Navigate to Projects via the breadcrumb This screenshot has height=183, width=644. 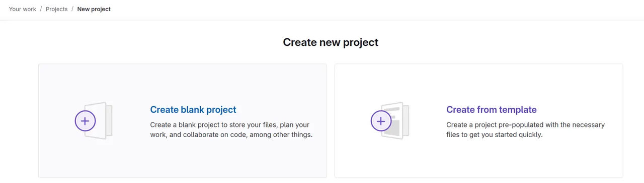pyautogui.click(x=57, y=9)
